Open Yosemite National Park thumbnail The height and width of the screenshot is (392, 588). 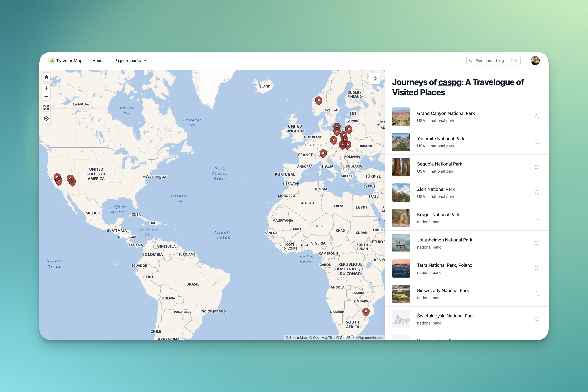pos(401,142)
